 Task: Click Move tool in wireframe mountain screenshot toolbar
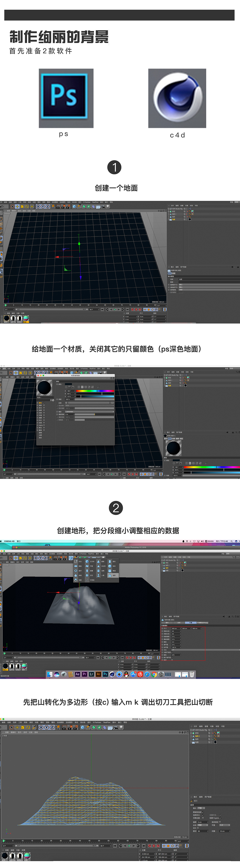[x=17, y=728]
